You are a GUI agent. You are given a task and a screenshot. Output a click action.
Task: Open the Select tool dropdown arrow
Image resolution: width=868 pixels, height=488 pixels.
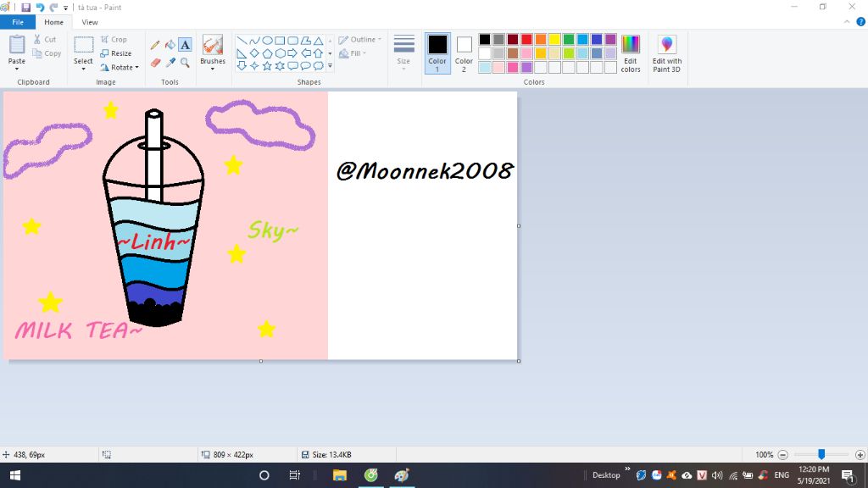pos(83,69)
